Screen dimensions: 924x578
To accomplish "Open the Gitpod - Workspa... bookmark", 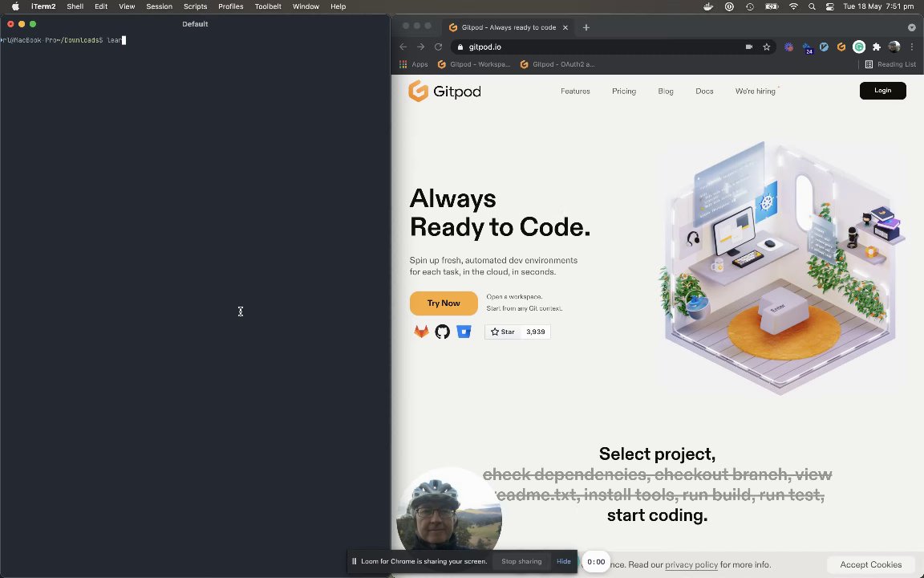I will [474, 64].
